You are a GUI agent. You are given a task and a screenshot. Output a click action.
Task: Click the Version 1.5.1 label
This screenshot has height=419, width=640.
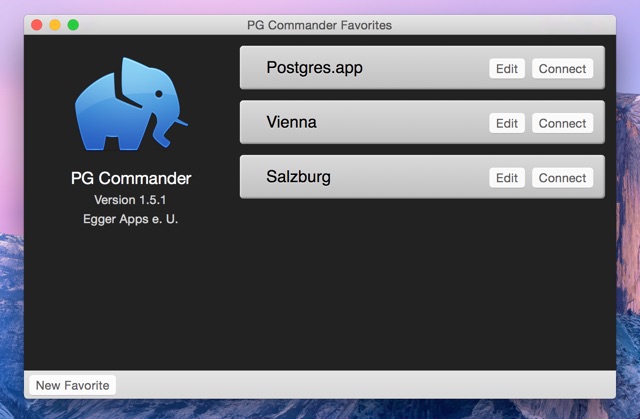(x=130, y=200)
